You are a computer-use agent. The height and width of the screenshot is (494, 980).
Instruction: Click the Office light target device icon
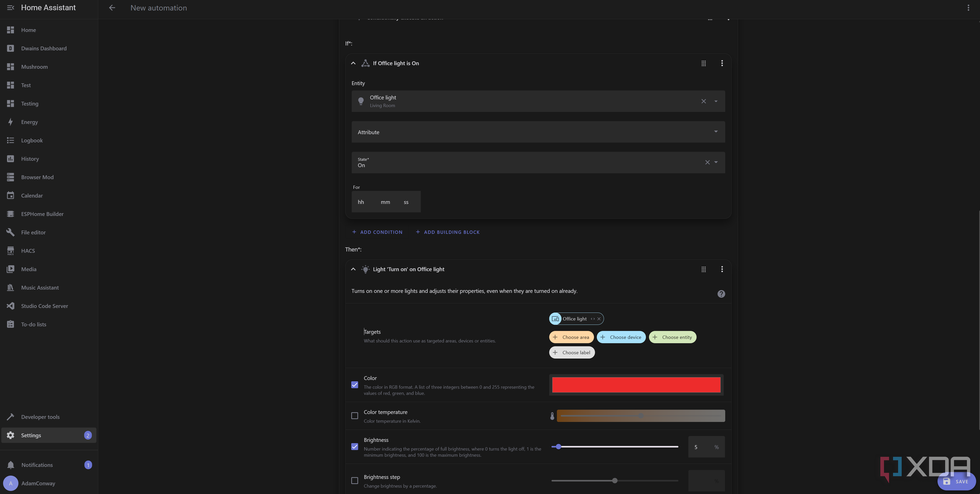coord(555,319)
